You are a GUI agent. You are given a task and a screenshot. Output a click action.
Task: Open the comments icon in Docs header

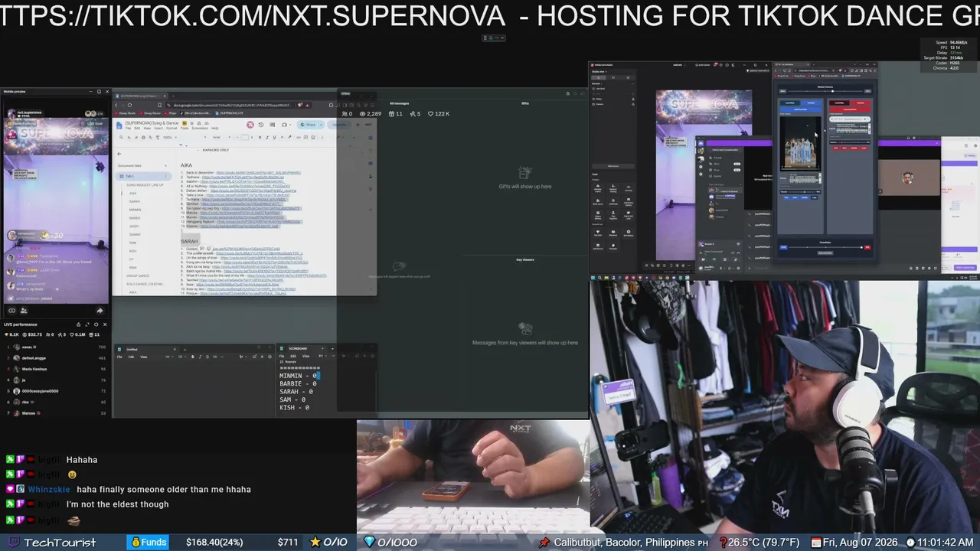[x=272, y=125]
